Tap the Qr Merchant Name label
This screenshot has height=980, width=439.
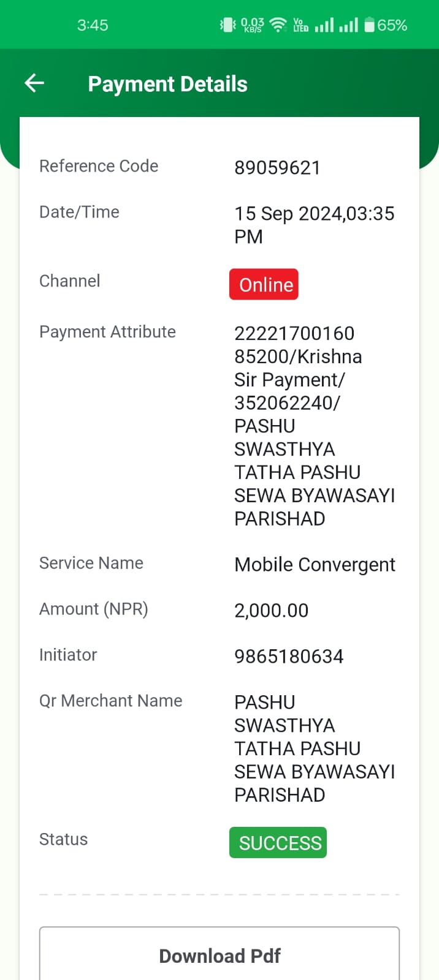point(111,701)
